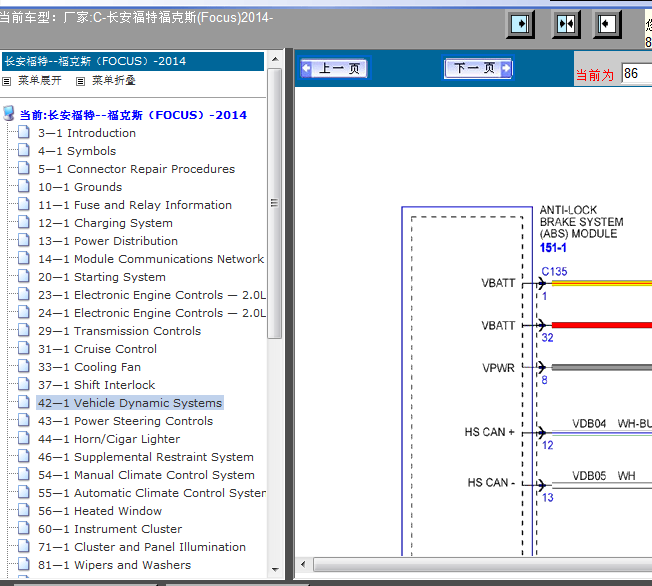Open 4—1 Symbols
The height and width of the screenshot is (586, 652).
click(x=77, y=151)
